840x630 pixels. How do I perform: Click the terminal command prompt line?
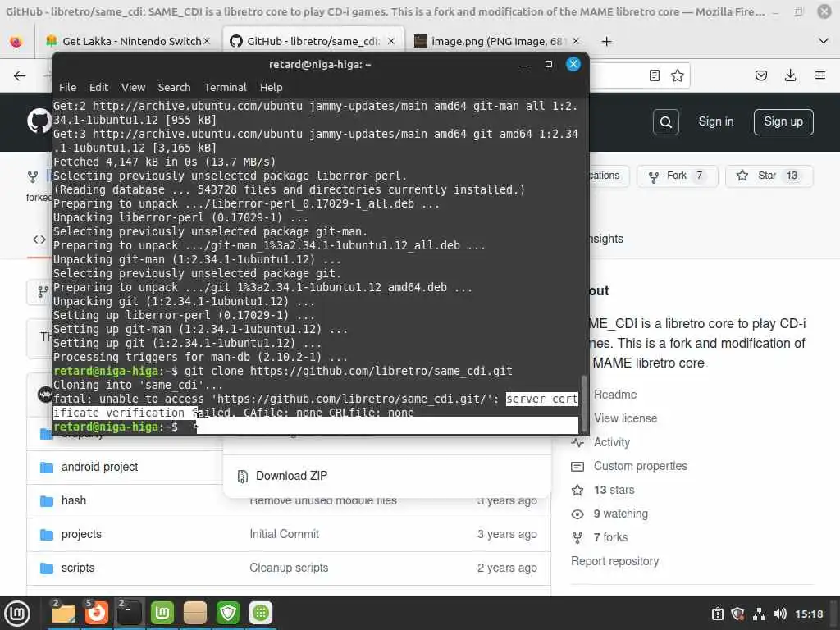[x=316, y=427]
